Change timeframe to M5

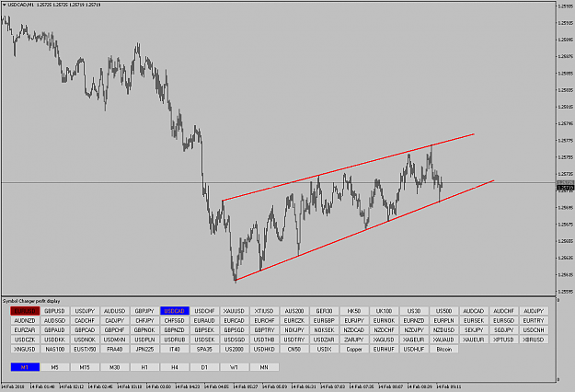pos(54,367)
